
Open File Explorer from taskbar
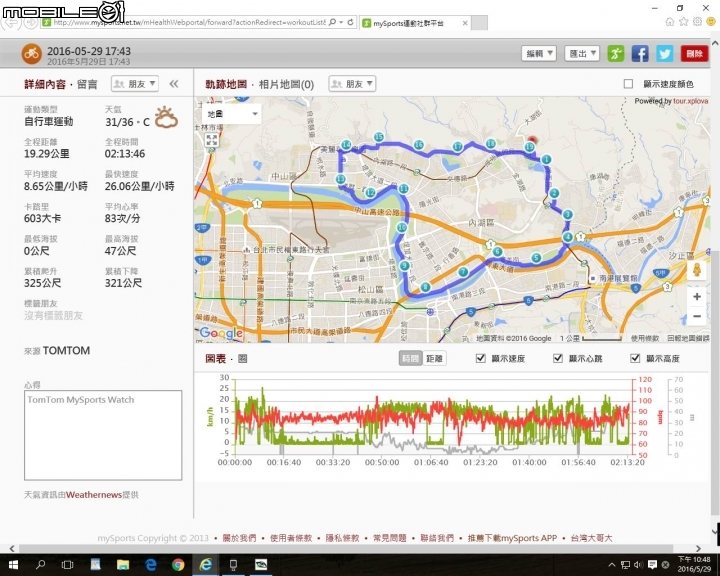click(x=123, y=565)
